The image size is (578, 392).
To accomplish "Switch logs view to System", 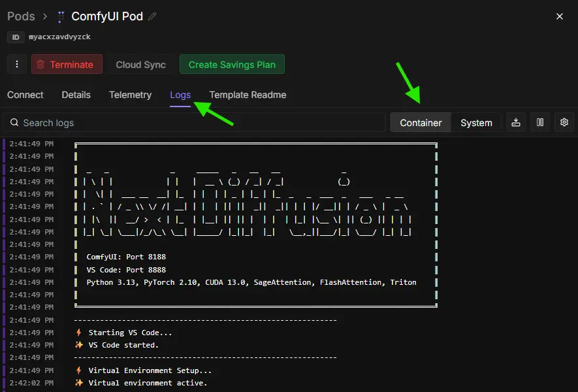I will pos(476,123).
